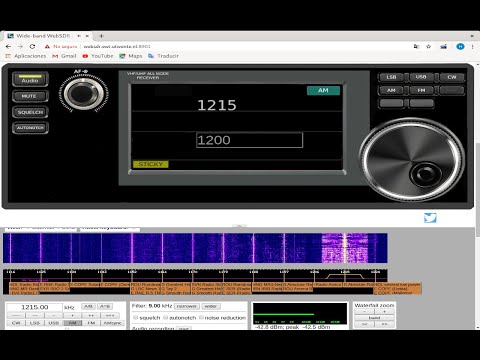The height and width of the screenshot is (360, 480).
Task: Select AMsync in the lower mode row
Action: coord(112,323)
